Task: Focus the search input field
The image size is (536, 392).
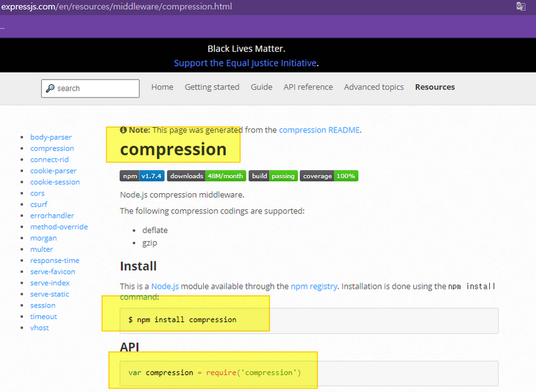Action: (90, 89)
